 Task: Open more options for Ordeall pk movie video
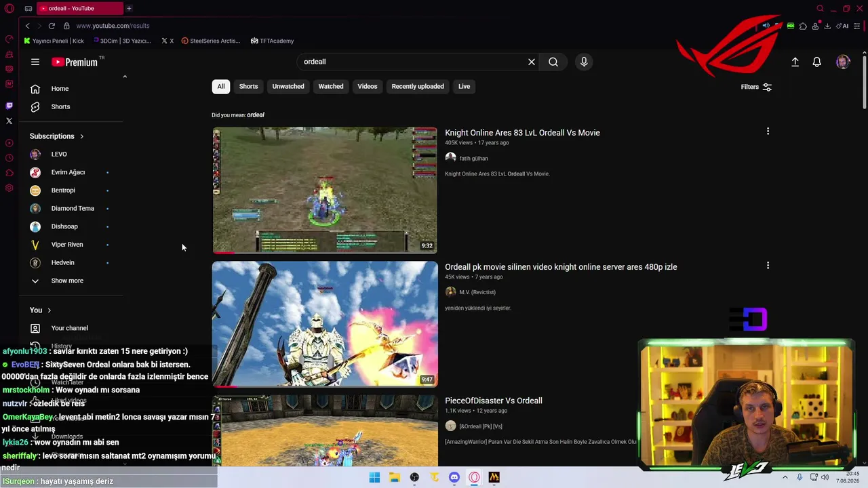768,266
